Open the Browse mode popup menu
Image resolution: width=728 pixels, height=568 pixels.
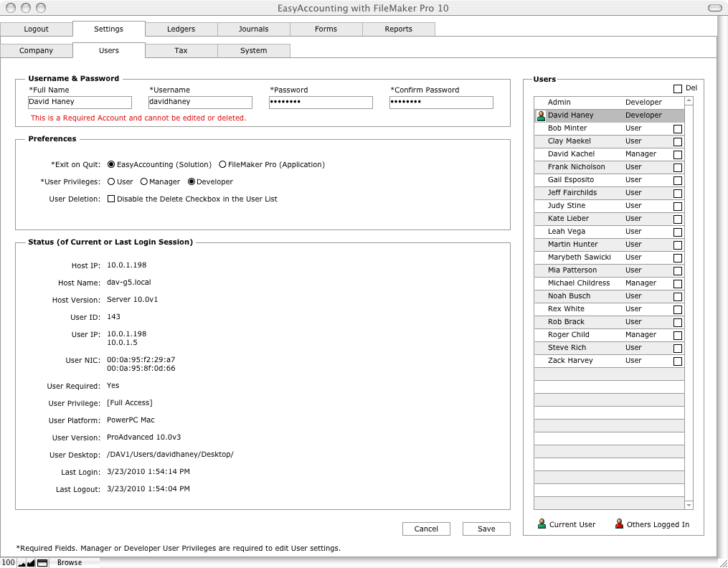(70, 562)
